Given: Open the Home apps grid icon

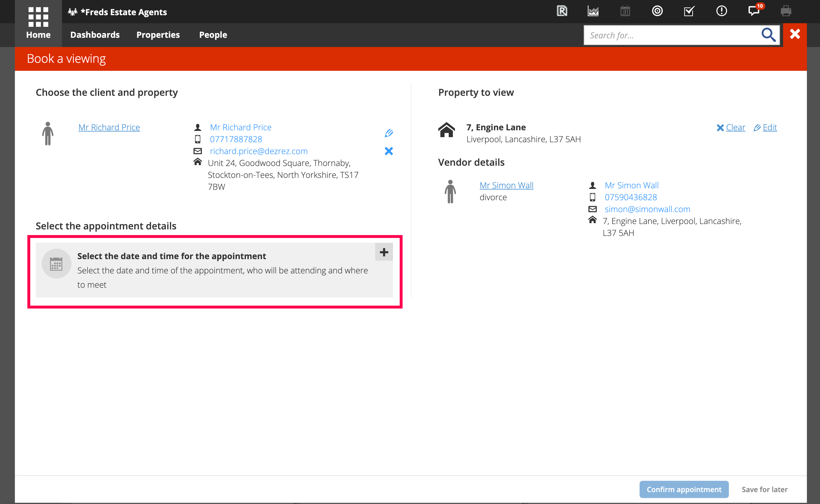Looking at the screenshot, I should [x=38, y=17].
